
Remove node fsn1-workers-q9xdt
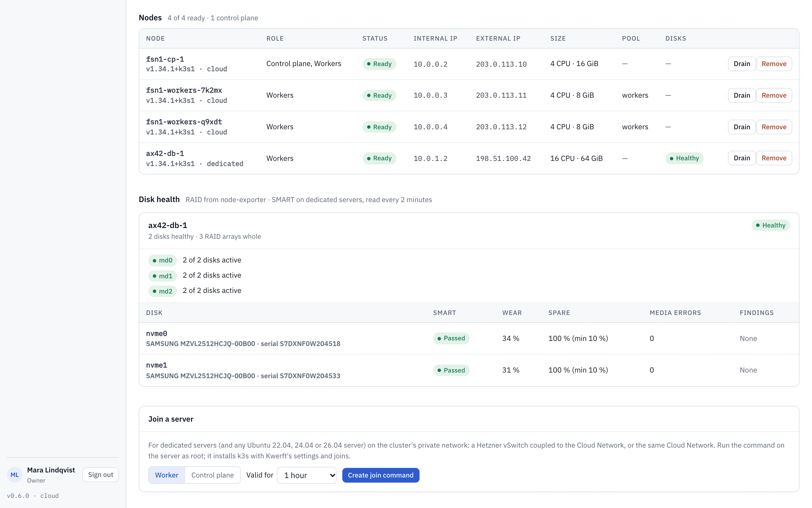(774, 127)
